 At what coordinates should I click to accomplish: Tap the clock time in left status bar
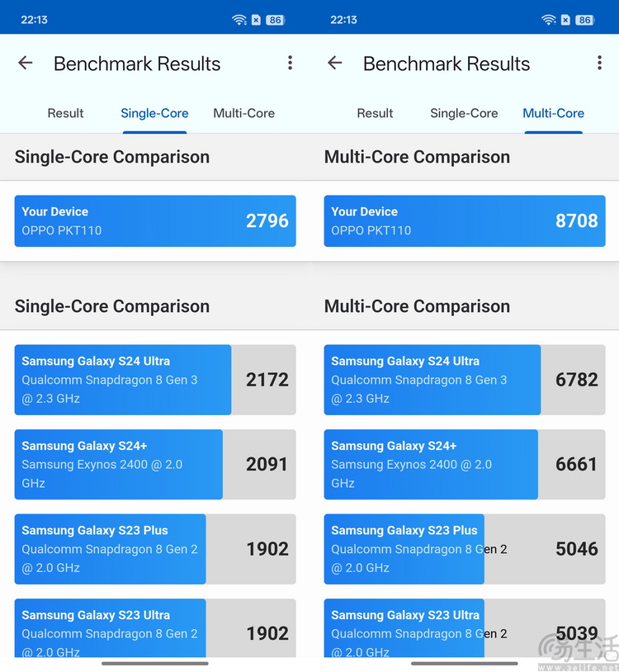point(34,20)
